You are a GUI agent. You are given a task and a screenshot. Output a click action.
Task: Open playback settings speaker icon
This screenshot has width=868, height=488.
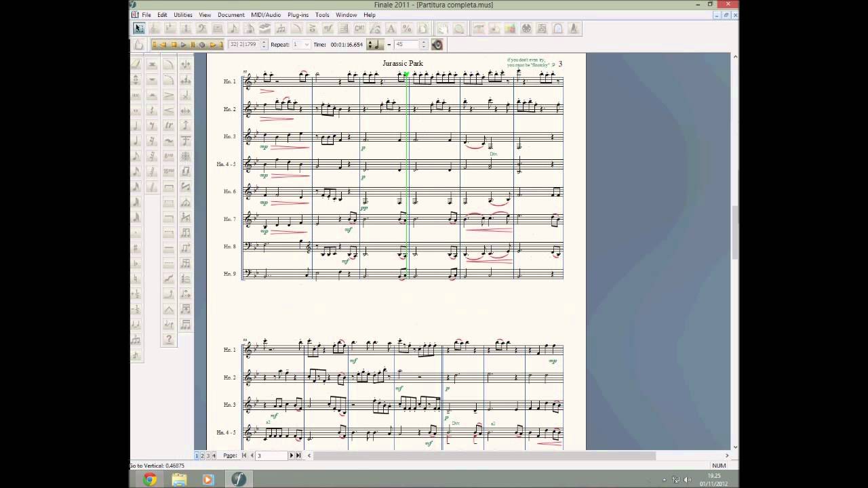click(x=437, y=45)
